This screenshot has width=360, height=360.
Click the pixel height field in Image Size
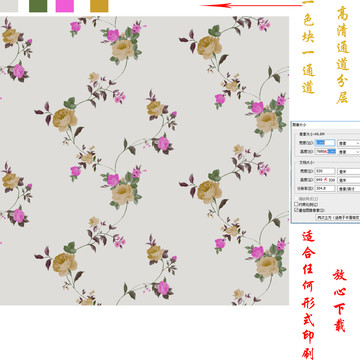coord(325,151)
